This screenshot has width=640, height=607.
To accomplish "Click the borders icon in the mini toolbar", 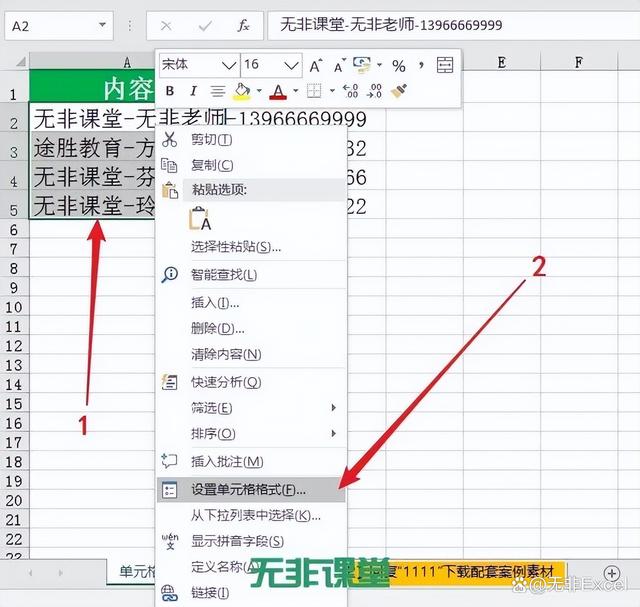I will [x=314, y=91].
